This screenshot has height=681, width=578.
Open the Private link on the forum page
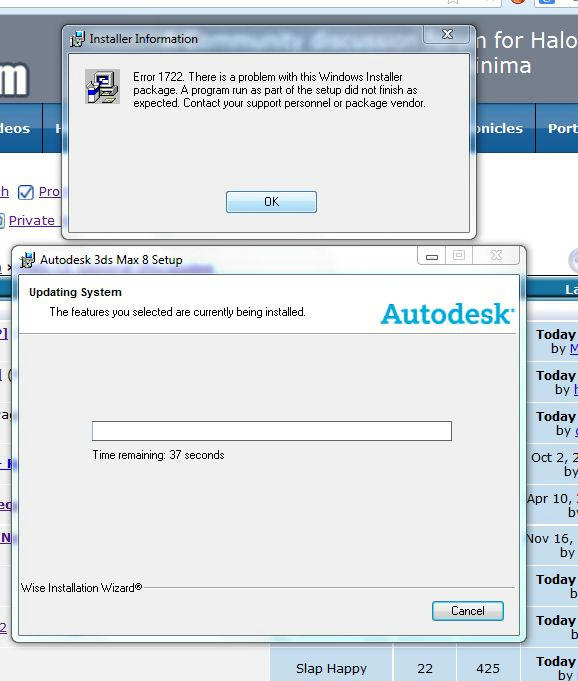pos(32,221)
